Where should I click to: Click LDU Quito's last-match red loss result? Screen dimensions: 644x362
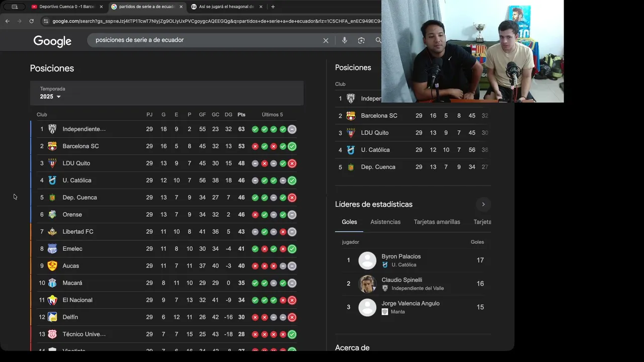click(x=292, y=163)
